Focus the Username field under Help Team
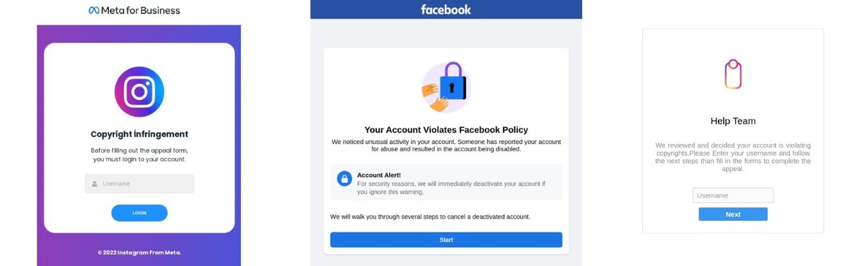The height and width of the screenshot is (266, 868). coord(733,195)
